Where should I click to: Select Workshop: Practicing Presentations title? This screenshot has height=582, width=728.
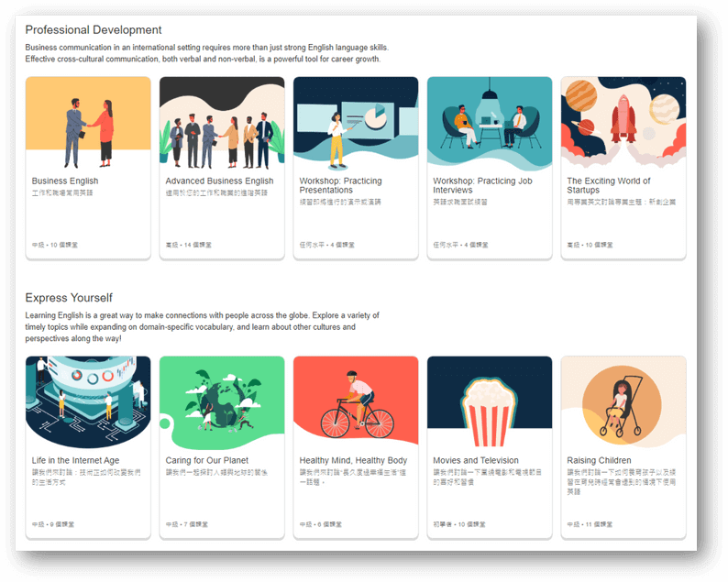340,185
